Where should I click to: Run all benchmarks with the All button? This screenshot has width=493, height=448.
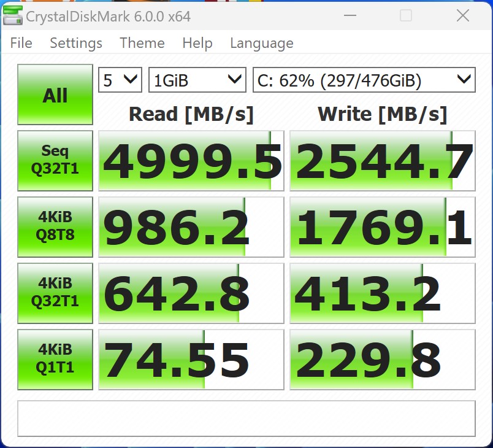[x=55, y=95]
